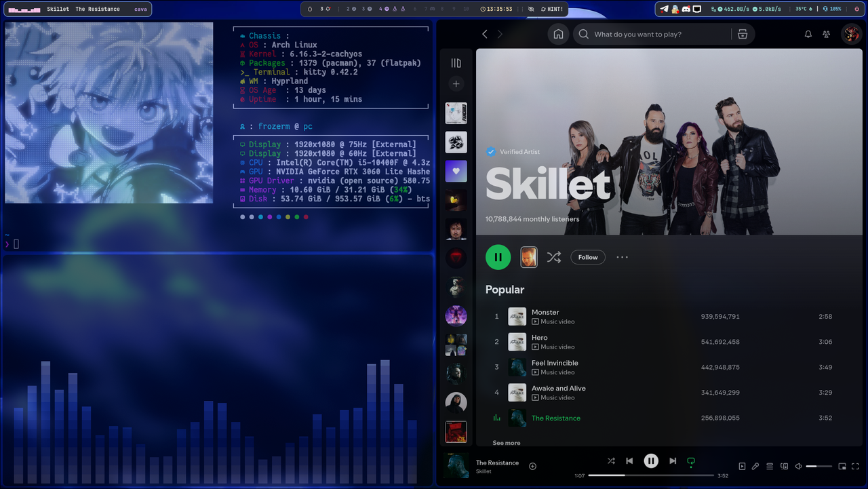868x489 pixels.
Task: Enter full screen from the player bar
Action: pos(856,466)
